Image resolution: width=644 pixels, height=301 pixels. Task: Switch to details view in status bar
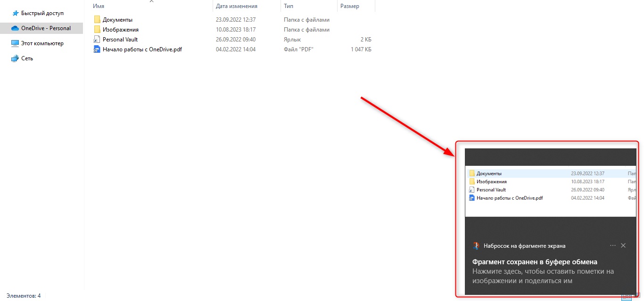tap(626, 297)
